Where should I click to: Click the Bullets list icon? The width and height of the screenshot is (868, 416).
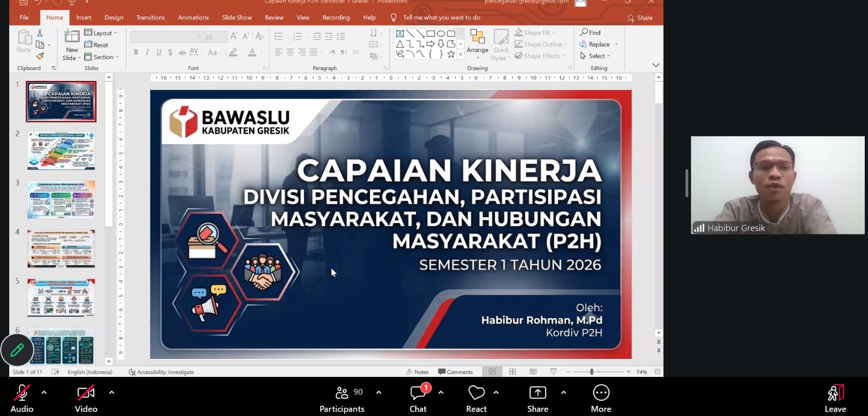pos(278,36)
